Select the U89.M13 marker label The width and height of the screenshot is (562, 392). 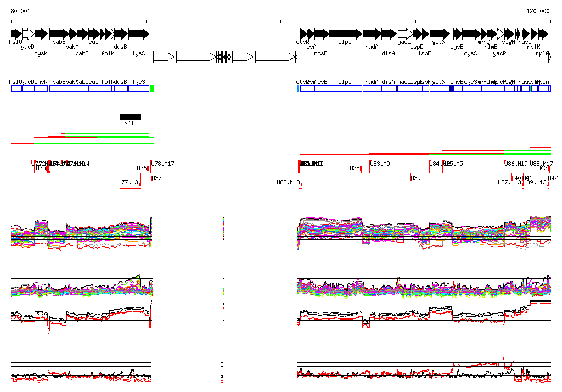click(x=535, y=182)
